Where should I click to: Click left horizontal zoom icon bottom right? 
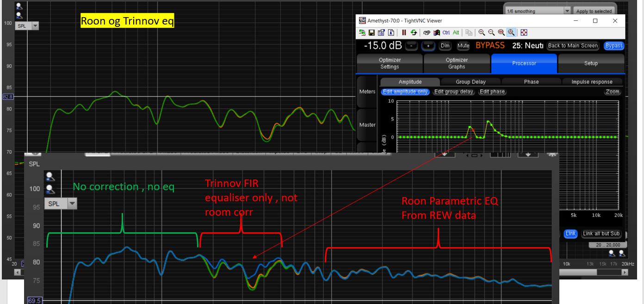pyautogui.click(x=612, y=253)
